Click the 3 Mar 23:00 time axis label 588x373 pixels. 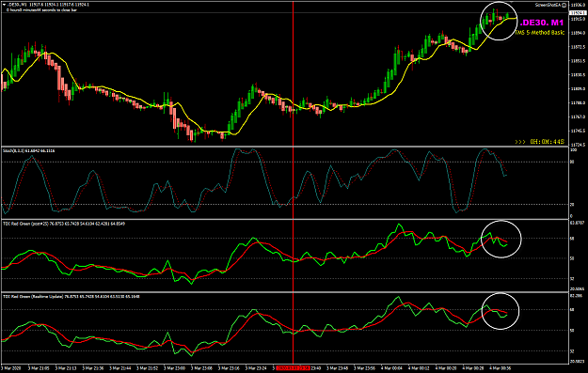(x=175, y=368)
